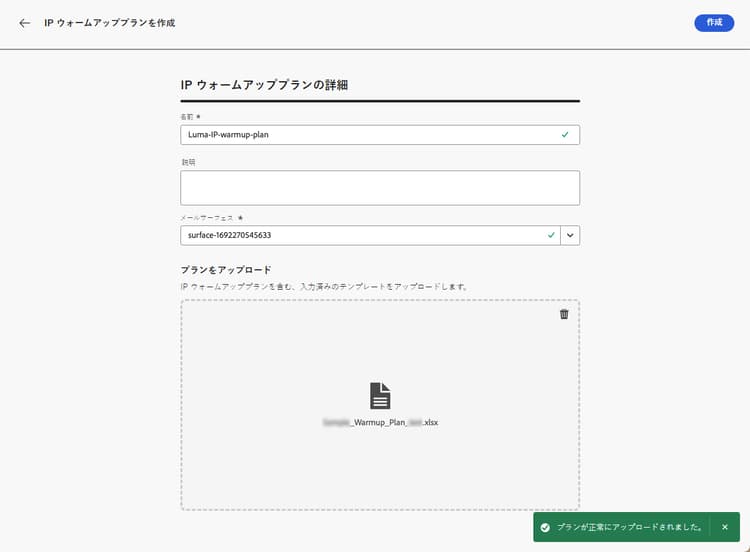Viewport: 750px width, 552px height.
Task: Go back using the left arrow icon
Action: point(24,23)
